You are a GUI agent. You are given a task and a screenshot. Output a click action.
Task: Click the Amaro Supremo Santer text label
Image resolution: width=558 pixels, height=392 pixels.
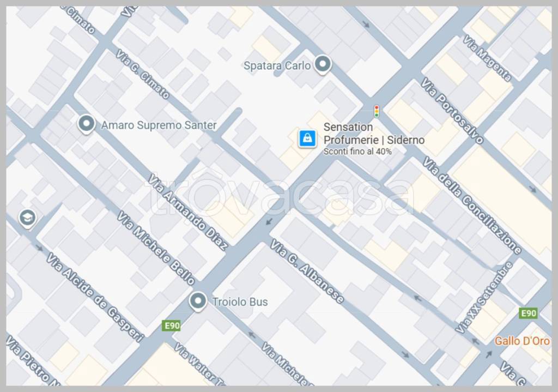coord(159,125)
